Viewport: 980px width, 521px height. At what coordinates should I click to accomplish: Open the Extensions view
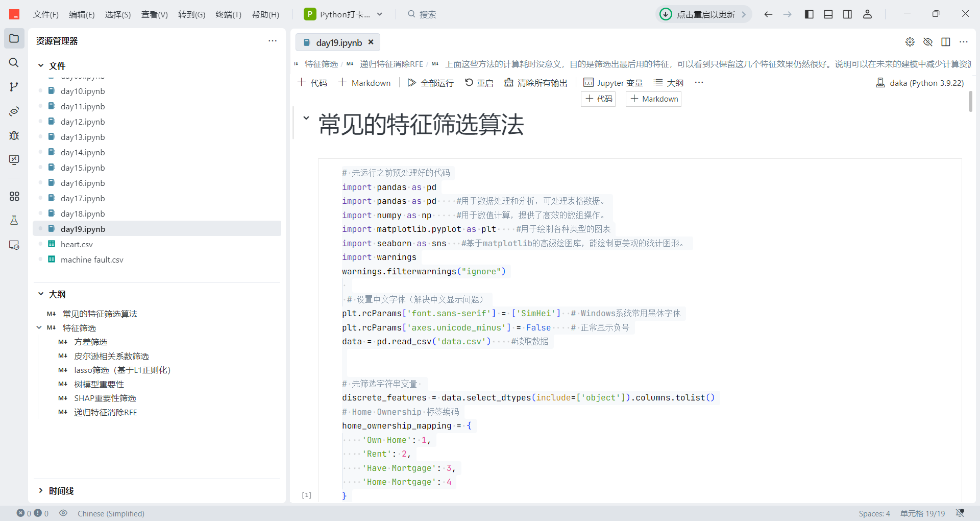coord(14,196)
